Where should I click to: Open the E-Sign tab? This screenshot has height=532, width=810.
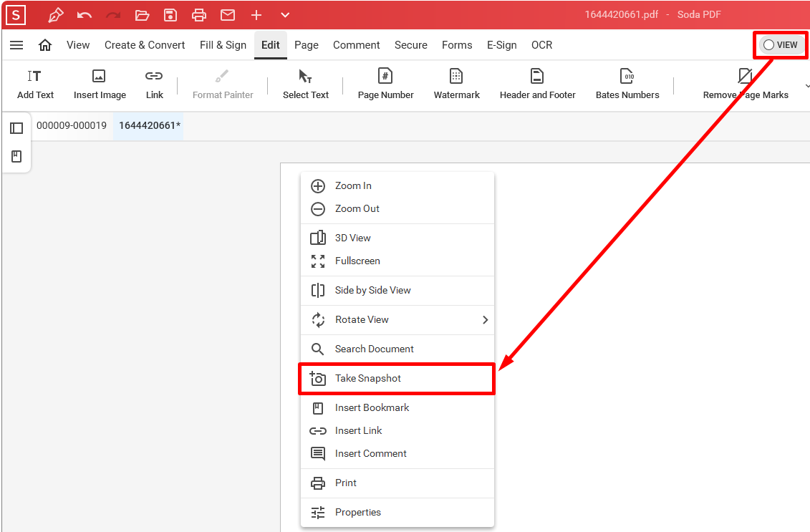(x=502, y=45)
